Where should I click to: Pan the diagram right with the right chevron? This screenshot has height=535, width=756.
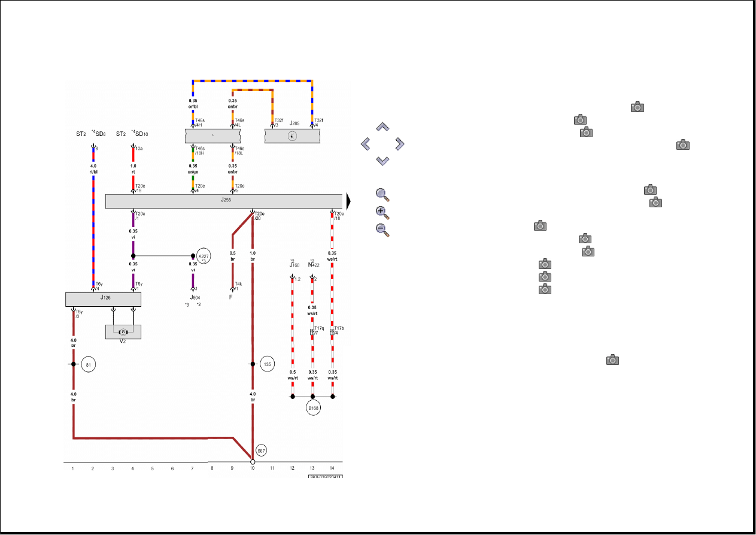pyautogui.click(x=399, y=144)
